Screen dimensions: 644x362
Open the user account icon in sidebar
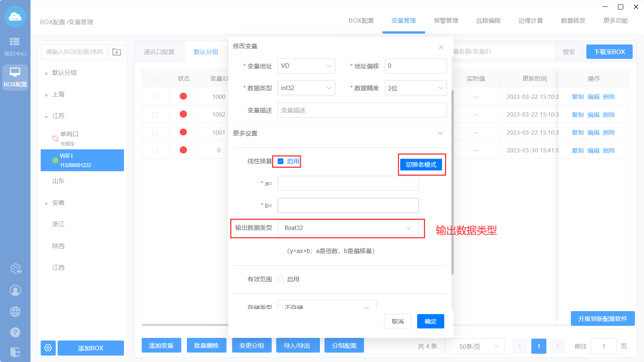pos(15,290)
